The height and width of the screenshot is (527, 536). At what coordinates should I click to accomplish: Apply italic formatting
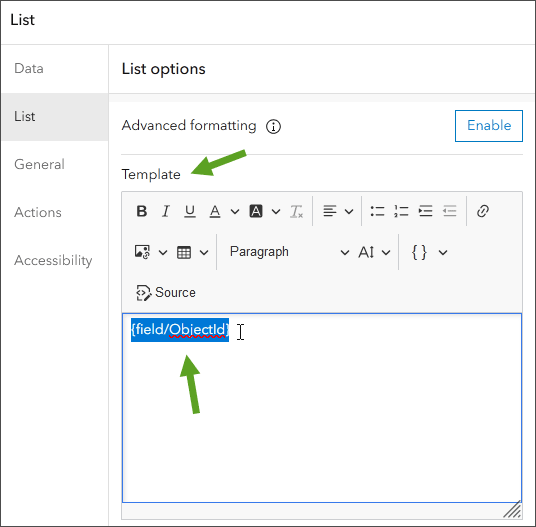click(x=166, y=211)
